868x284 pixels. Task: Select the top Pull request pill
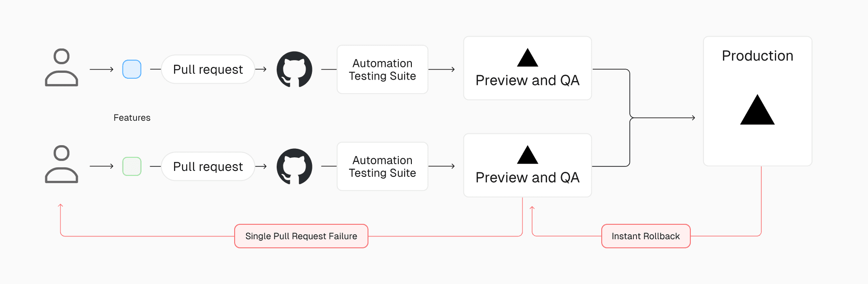(208, 69)
